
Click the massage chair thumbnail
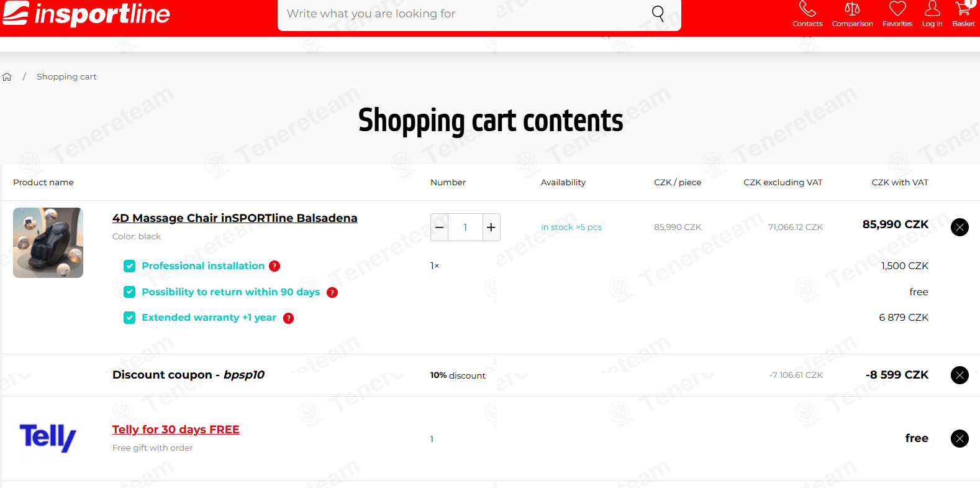click(48, 242)
